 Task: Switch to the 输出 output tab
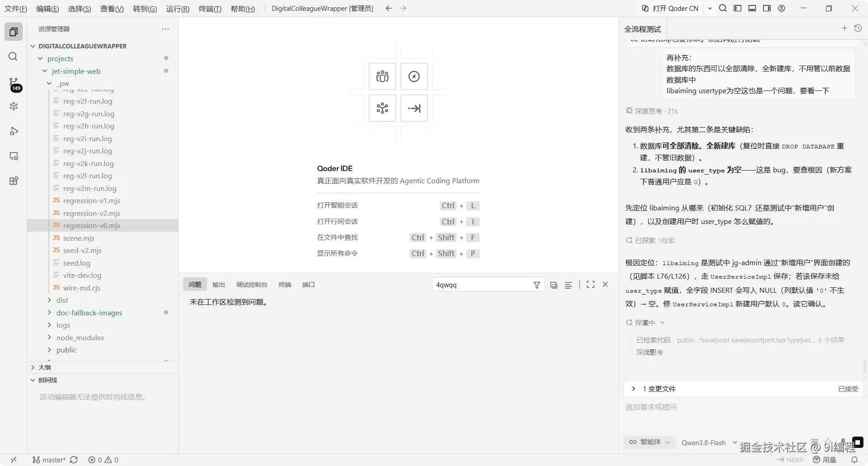(x=219, y=285)
